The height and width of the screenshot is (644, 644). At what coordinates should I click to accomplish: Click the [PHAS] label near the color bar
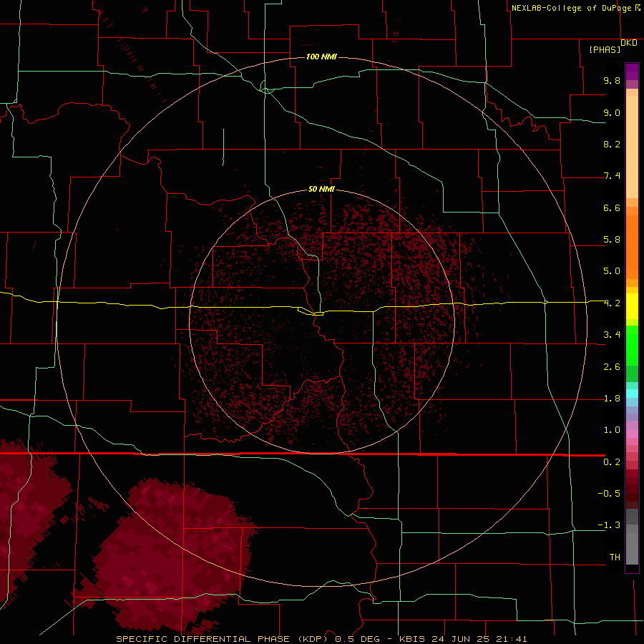(605, 50)
